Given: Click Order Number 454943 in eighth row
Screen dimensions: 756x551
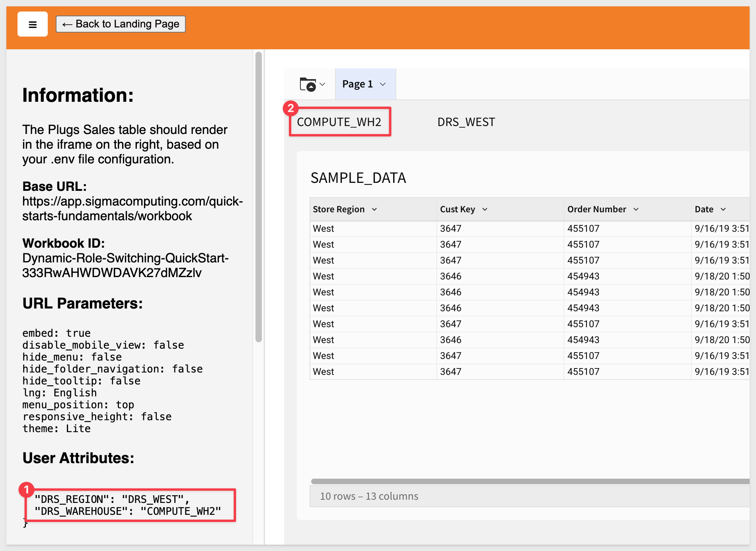Looking at the screenshot, I should point(627,340).
